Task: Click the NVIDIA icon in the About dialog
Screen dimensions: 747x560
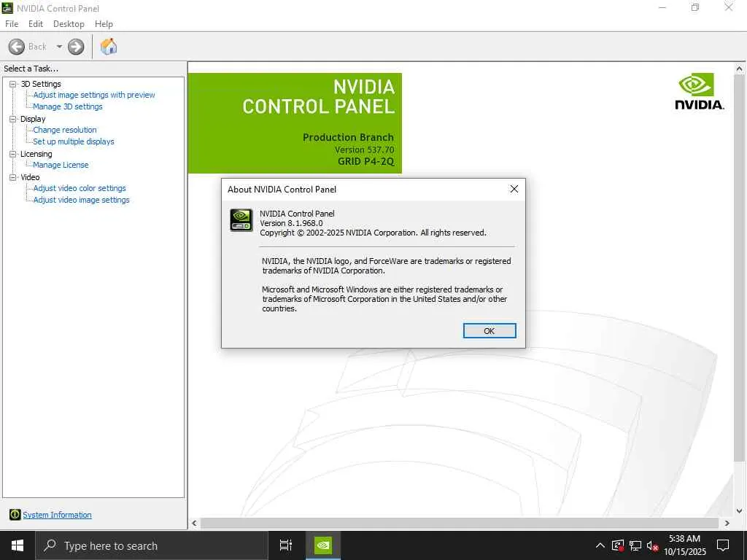Action: tap(241, 220)
